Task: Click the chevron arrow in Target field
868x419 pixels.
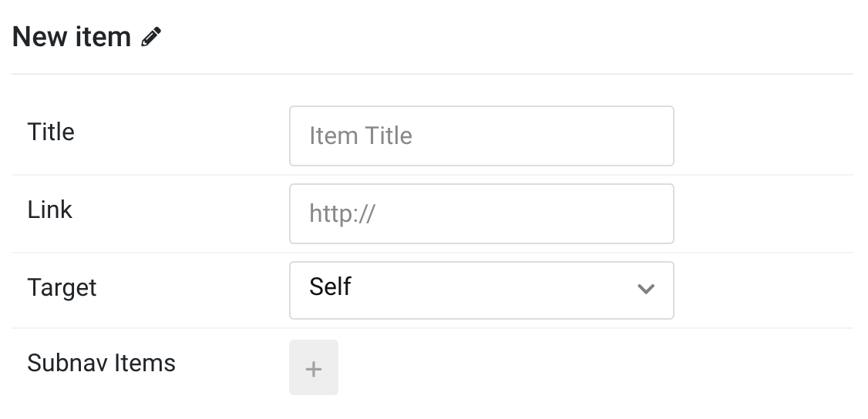Action: point(645,289)
